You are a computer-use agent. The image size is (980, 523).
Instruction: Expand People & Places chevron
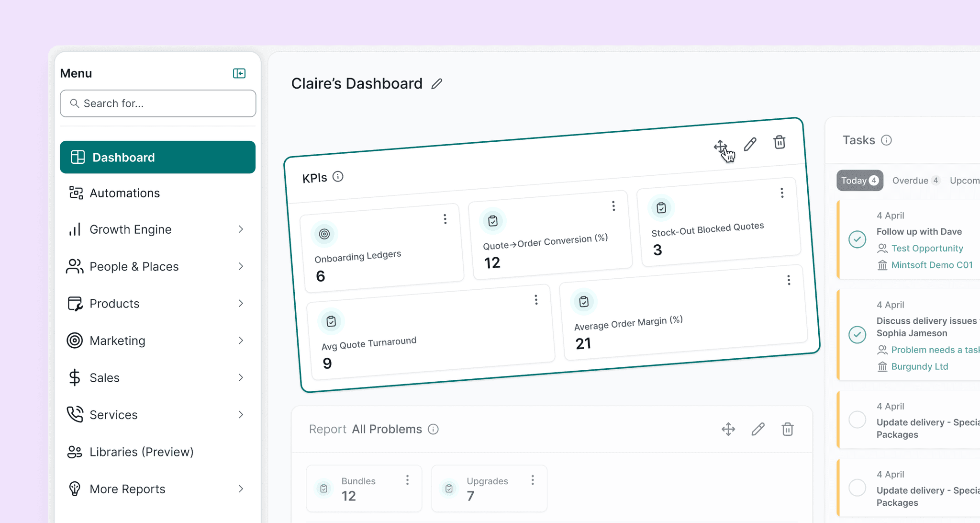[x=241, y=266]
